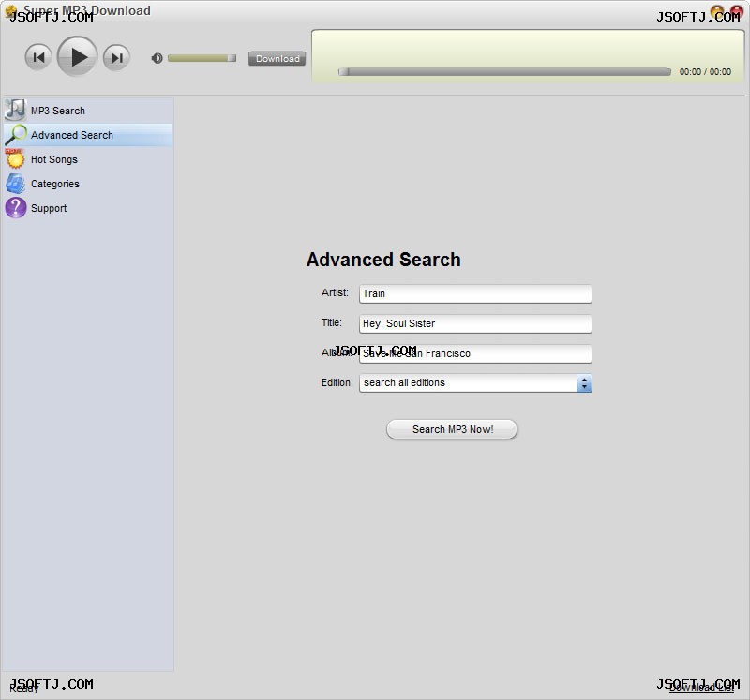Skip to the previous track
The image size is (750, 700).
[38, 57]
